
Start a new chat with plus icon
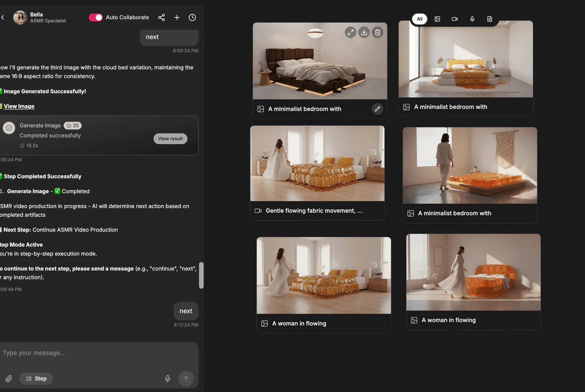(177, 17)
